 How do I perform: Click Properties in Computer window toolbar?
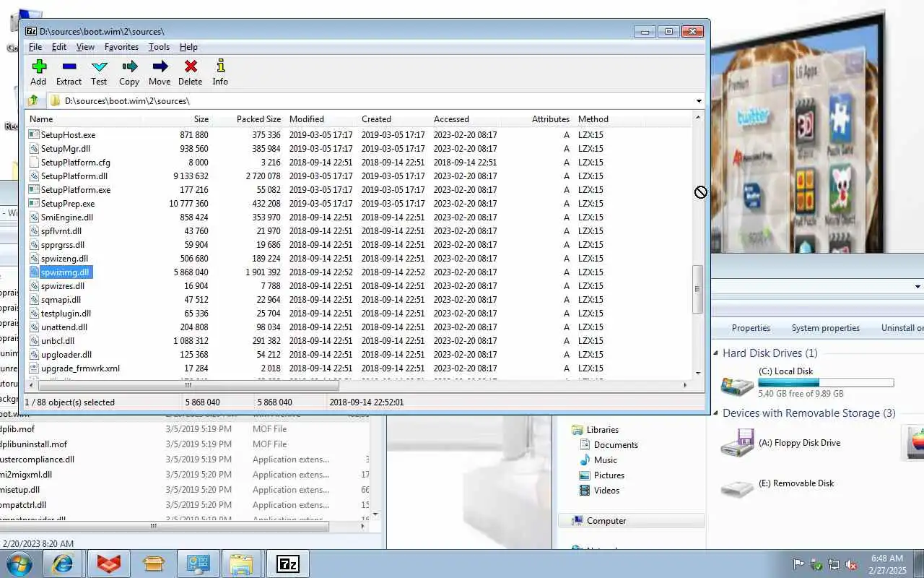pyautogui.click(x=751, y=328)
